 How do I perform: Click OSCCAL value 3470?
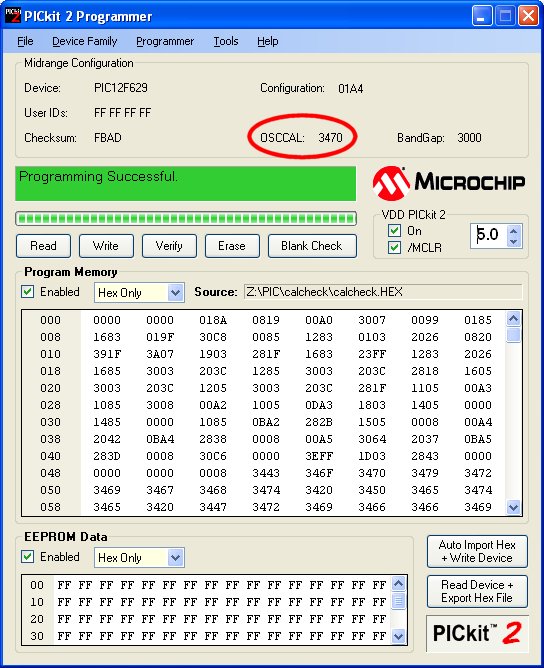click(330, 138)
